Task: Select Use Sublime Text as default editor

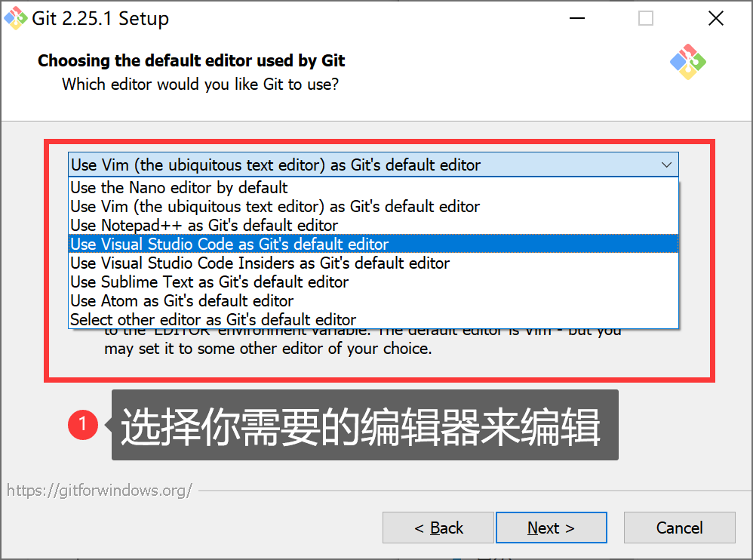Action: click(373, 282)
